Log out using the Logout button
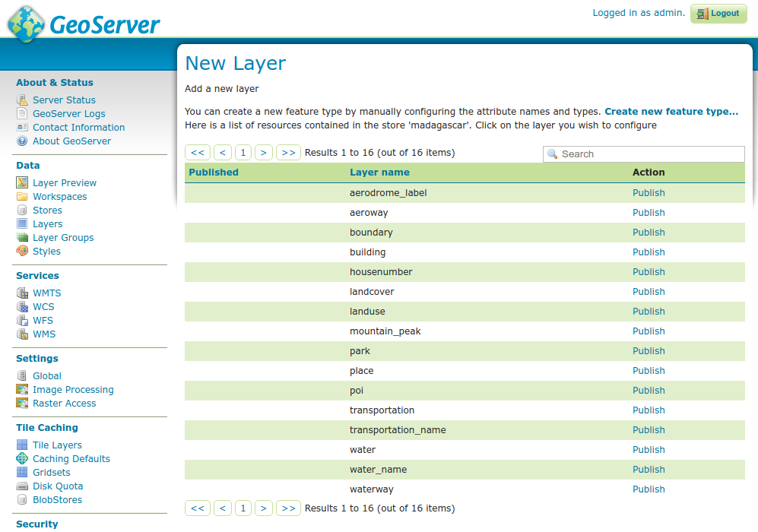The height and width of the screenshot is (532, 758). point(718,14)
